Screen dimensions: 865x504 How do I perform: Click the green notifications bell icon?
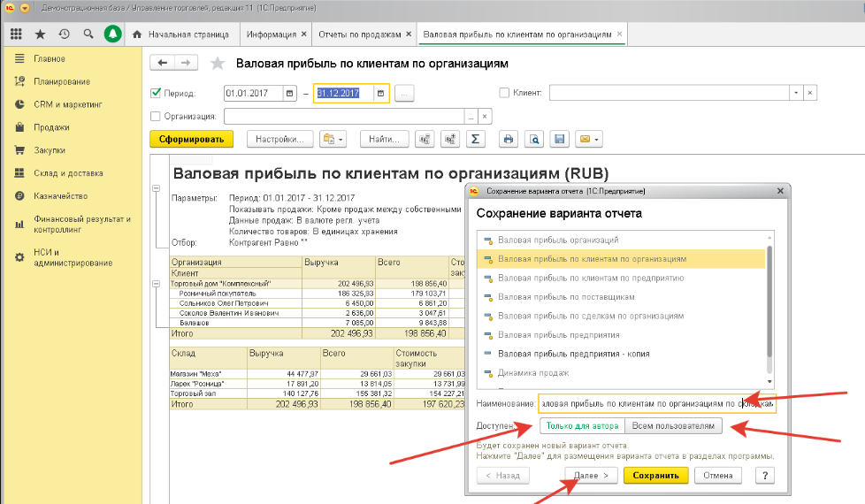[x=112, y=34]
